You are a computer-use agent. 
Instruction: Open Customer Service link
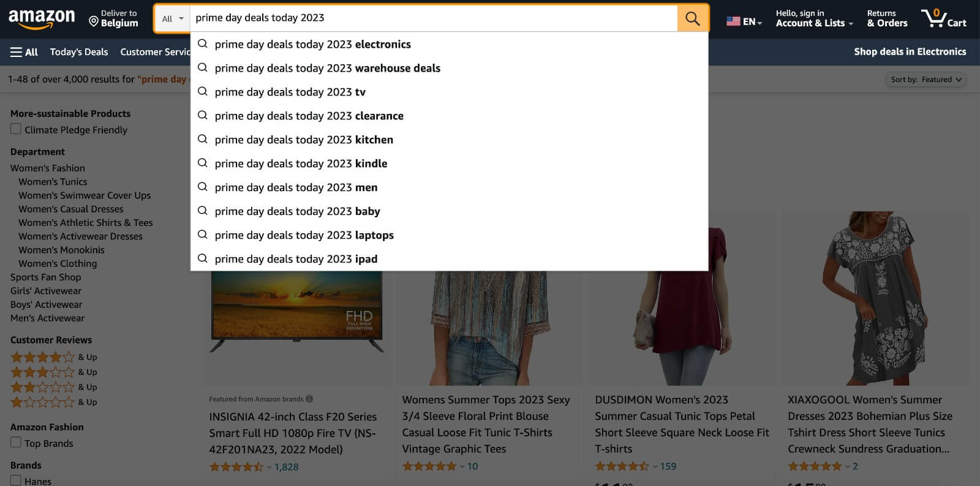(x=155, y=52)
